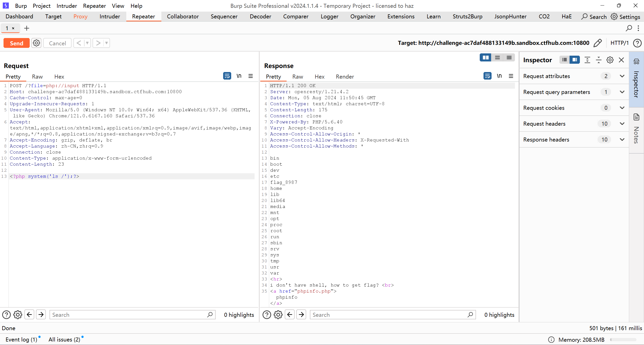Expand all Inspector sections

coord(587,60)
